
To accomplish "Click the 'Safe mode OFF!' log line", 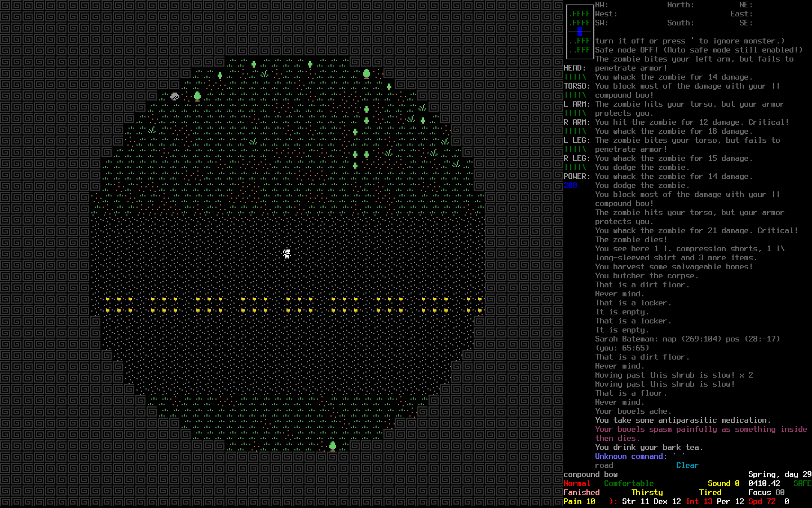I will [x=699, y=50].
